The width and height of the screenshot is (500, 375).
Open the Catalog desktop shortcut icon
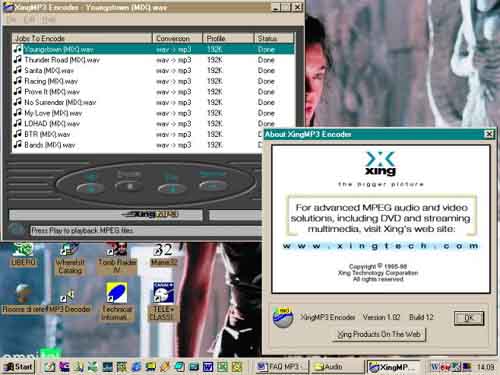(70, 258)
